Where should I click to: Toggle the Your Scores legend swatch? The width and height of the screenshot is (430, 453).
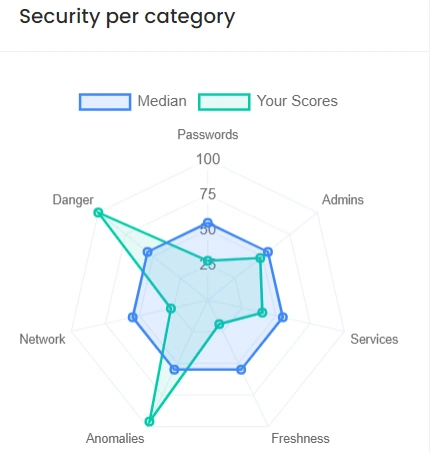click(224, 102)
